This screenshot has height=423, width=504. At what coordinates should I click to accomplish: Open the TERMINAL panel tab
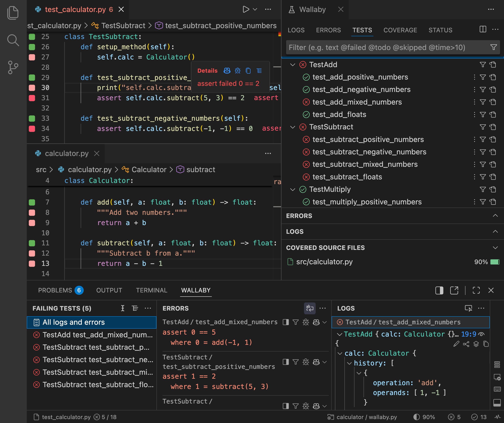click(152, 290)
